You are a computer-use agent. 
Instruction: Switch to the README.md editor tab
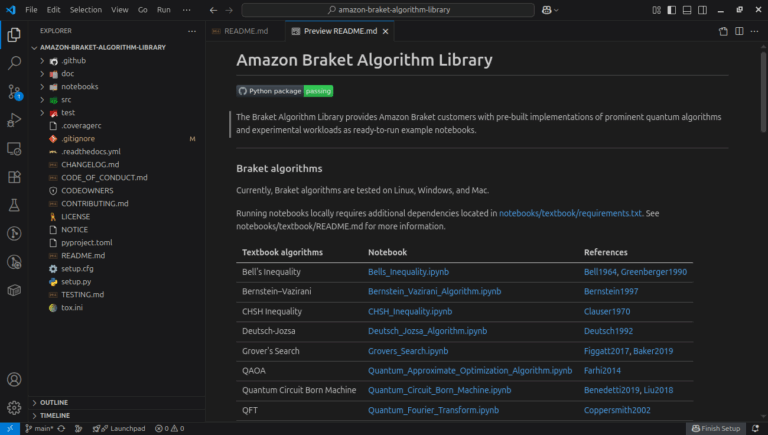(x=245, y=31)
